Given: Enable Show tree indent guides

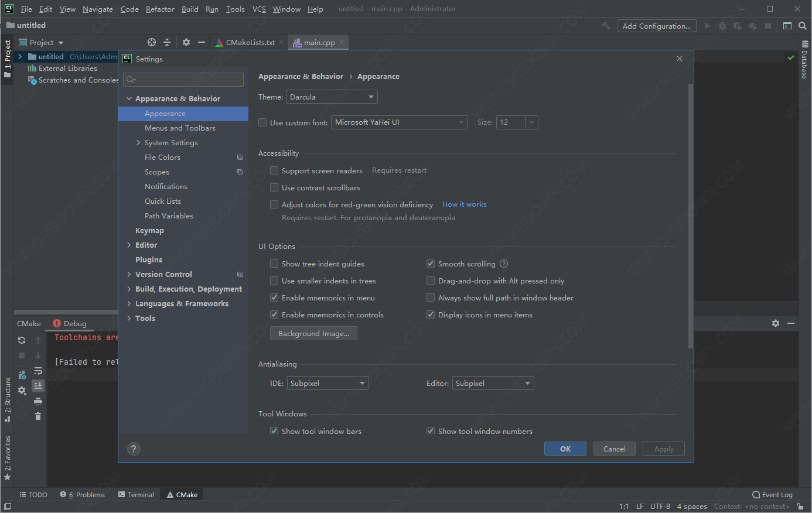Looking at the screenshot, I should point(274,264).
